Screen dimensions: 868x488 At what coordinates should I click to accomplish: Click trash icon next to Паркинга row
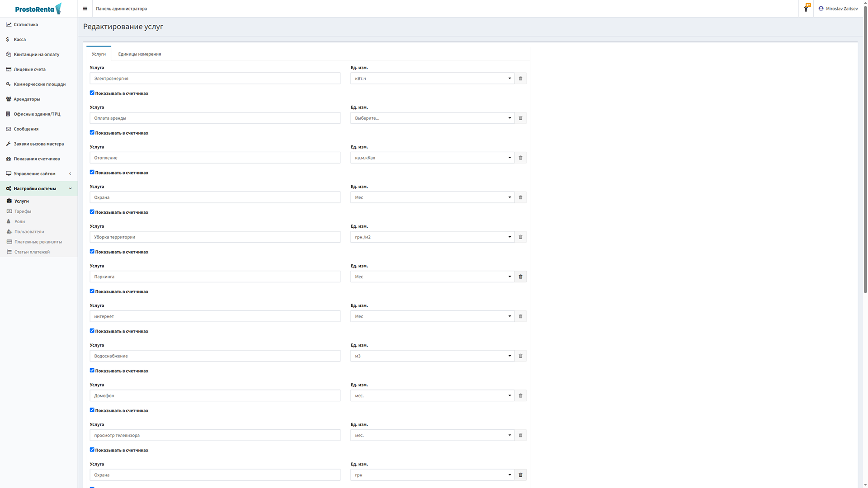coord(520,277)
